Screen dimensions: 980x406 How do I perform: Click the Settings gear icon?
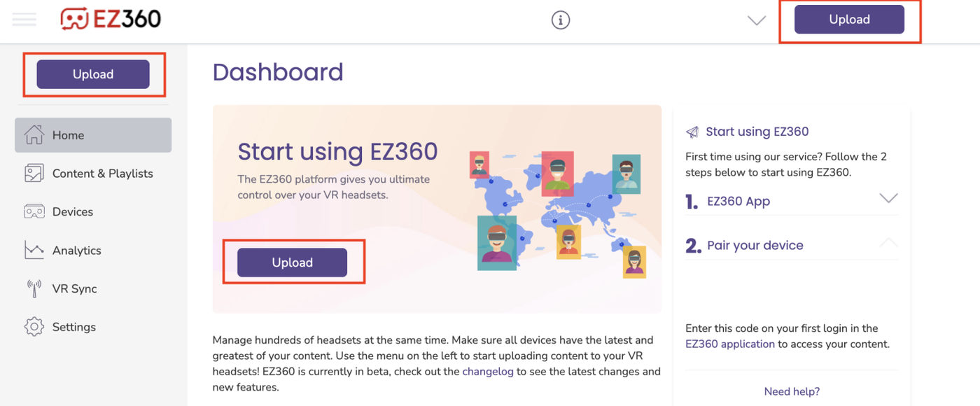tap(34, 327)
